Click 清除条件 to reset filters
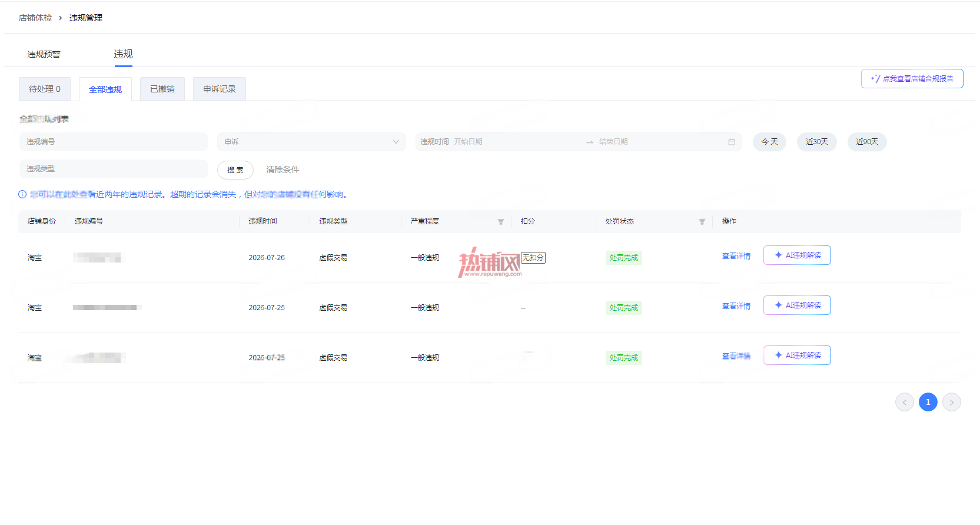Viewport: 980px width, 525px height. [x=283, y=170]
